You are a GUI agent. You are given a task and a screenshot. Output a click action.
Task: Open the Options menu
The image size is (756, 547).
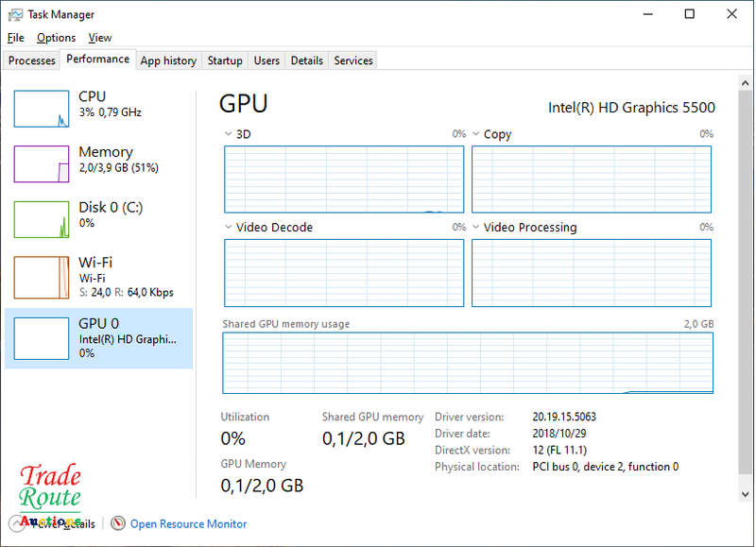point(56,38)
